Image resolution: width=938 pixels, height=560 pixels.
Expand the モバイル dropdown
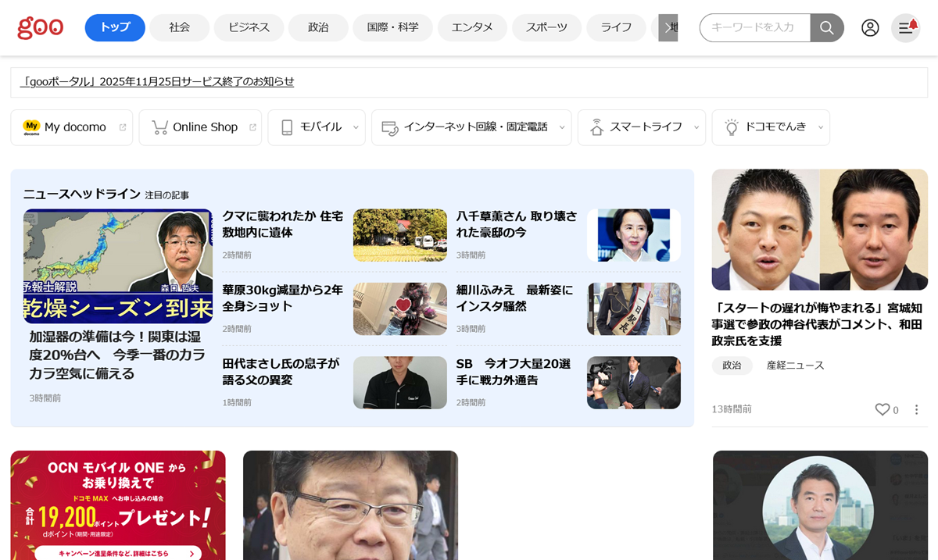click(356, 127)
